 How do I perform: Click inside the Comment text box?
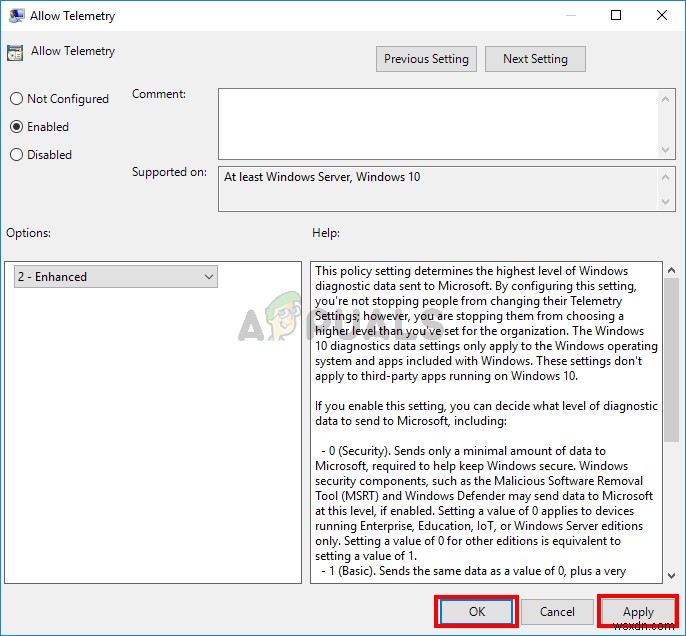pyautogui.click(x=438, y=124)
